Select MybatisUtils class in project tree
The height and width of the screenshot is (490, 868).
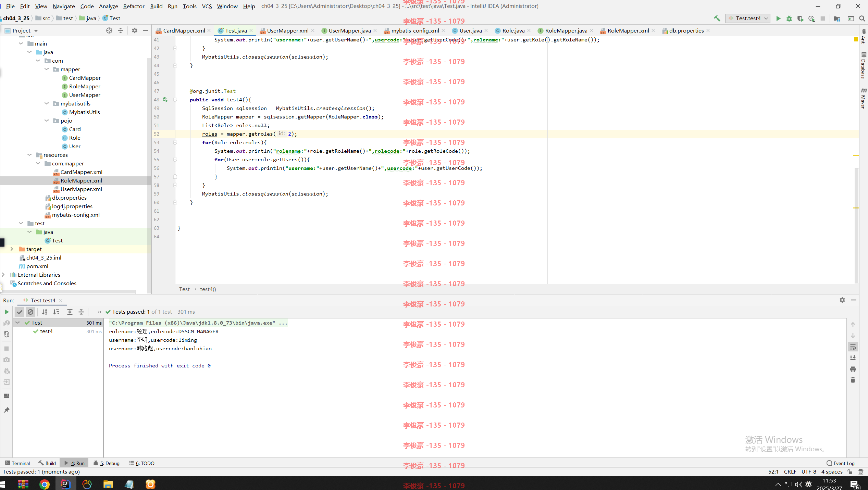coord(84,112)
